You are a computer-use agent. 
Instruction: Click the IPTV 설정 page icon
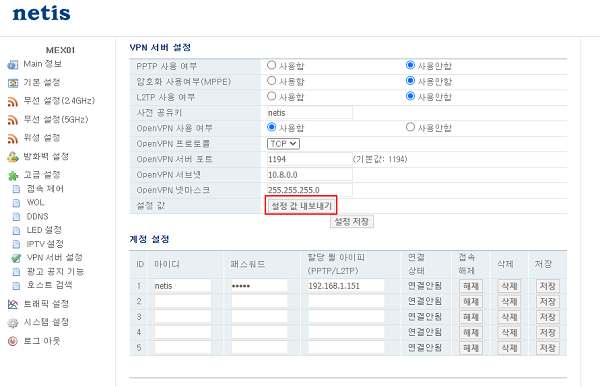pos(16,244)
